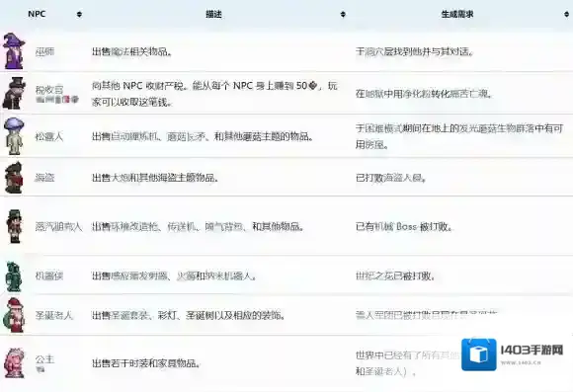This screenshot has height=392, width=573.
Task: Open the 机器侠 NPC name link
Action: point(49,275)
